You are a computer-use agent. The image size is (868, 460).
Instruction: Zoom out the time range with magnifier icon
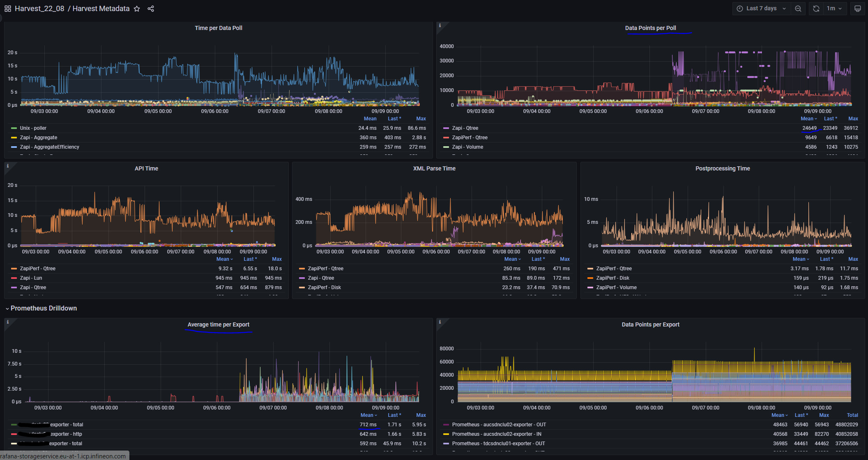pos(798,8)
